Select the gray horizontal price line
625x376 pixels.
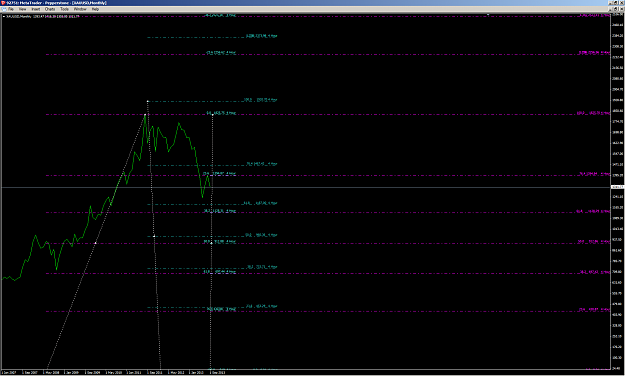point(305,187)
